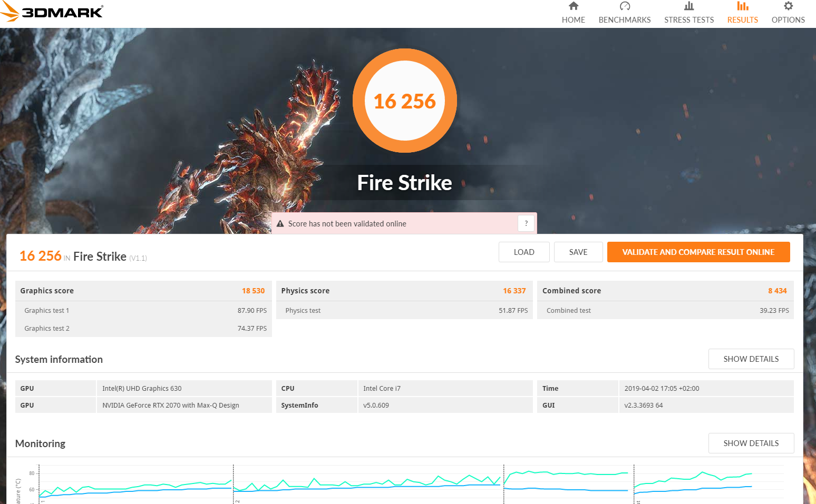Click the LOAD button
This screenshot has width=816, height=504.
[524, 252]
